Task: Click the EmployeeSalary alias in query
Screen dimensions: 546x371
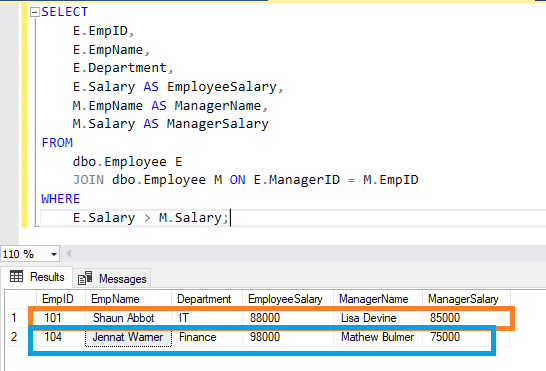Action: [222, 87]
